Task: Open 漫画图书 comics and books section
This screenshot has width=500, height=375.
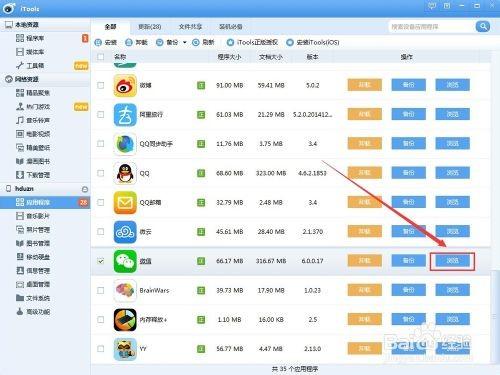Action: [x=38, y=161]
